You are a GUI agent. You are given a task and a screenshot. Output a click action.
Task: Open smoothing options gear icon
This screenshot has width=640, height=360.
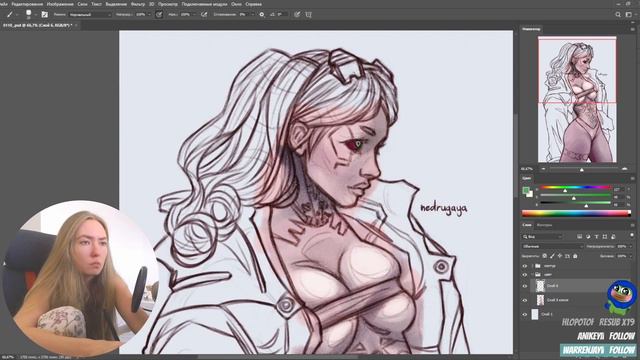click(x=262, y=15)
